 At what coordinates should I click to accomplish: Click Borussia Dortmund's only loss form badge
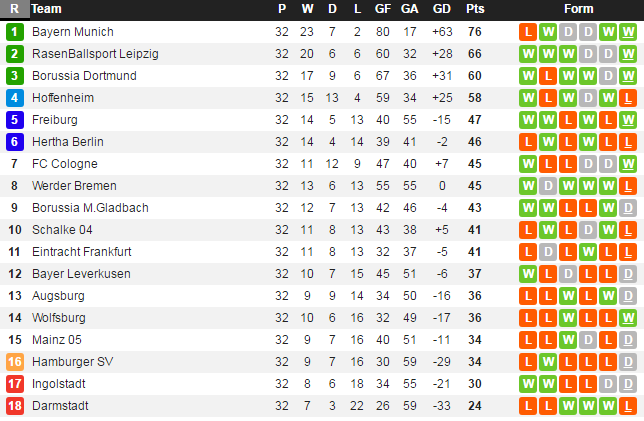(548, 76)
